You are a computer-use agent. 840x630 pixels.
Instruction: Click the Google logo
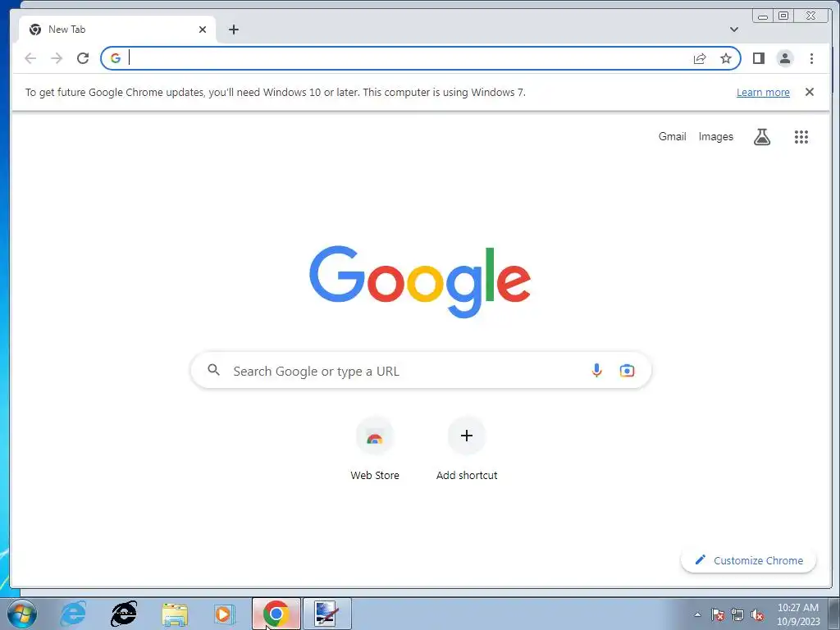[420, 281]
